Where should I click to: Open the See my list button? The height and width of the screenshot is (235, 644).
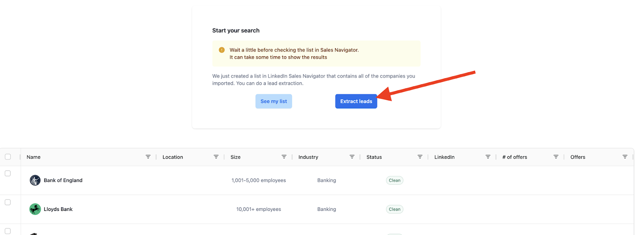274,101
